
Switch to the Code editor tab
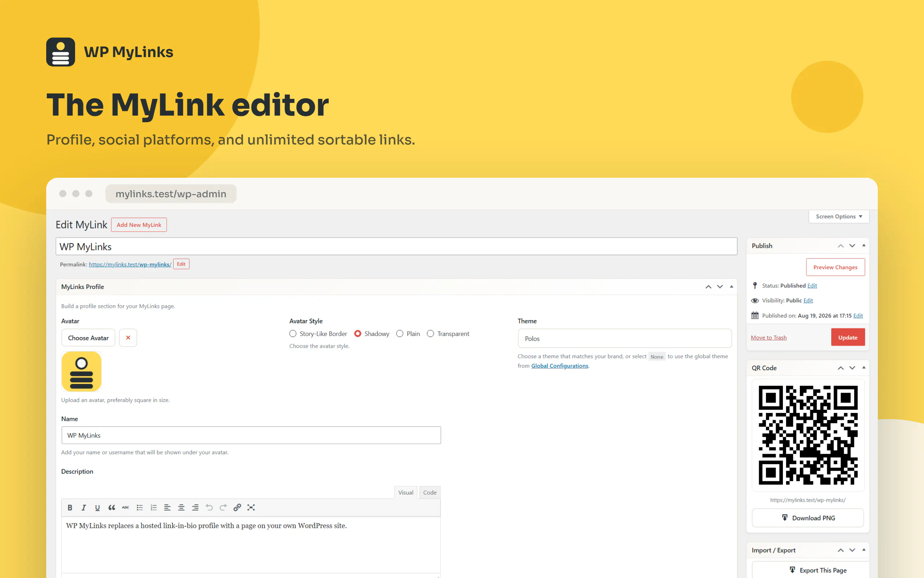[x=430, y=492]
